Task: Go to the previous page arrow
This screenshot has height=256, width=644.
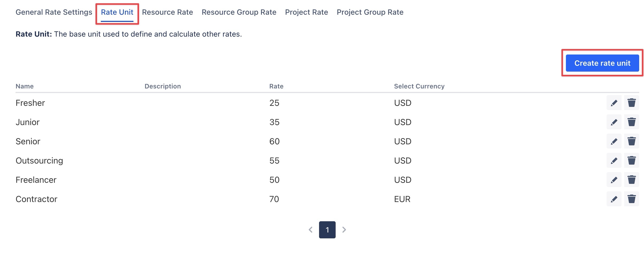Action: pyautogui.click(x=310, y=230)
